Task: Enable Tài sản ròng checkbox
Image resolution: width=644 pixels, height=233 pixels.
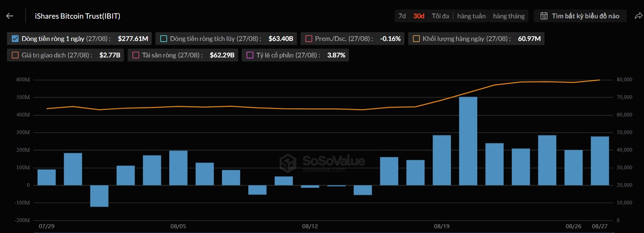Action: 136,55
